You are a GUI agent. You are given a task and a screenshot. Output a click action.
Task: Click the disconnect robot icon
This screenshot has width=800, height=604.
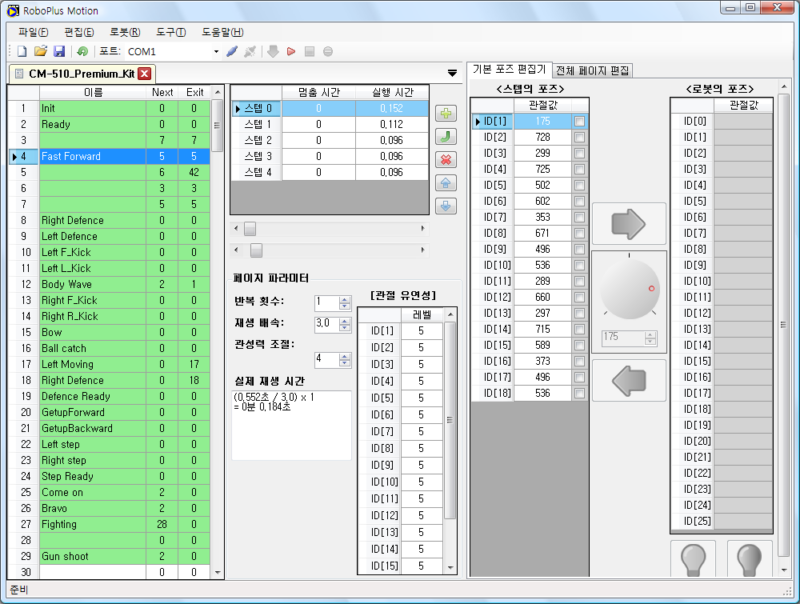pyautogui.click(x=250, y=52)
